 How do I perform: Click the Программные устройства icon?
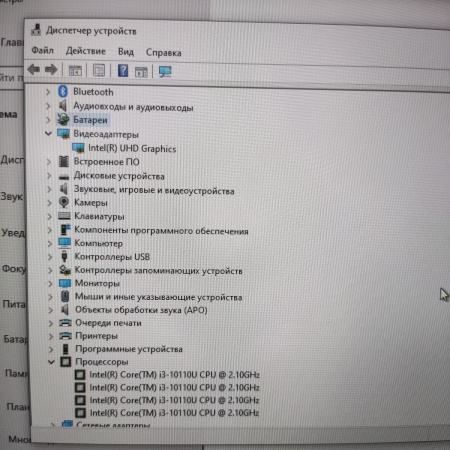point(66,349)
